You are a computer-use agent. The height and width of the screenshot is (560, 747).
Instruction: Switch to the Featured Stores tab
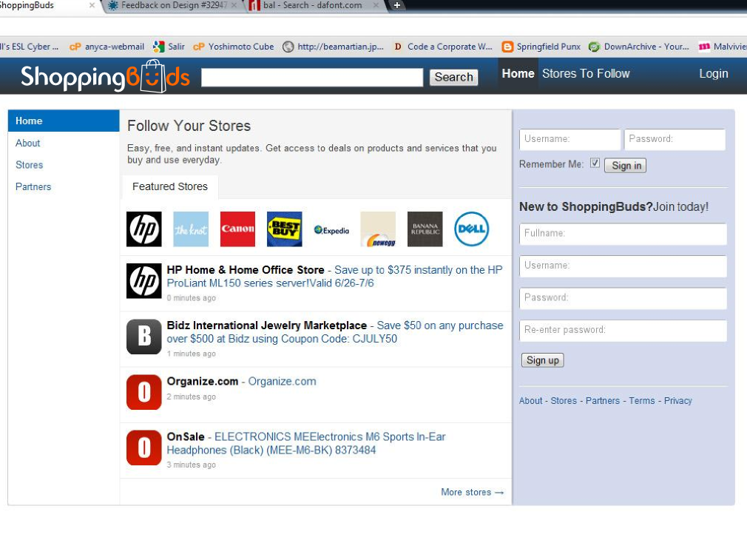click(170, 186)
